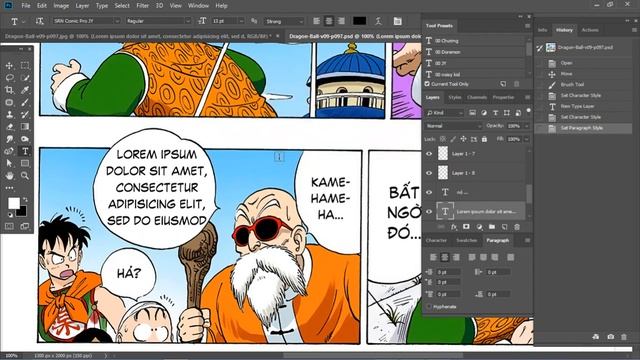Create new fill or adjustment layer
The image size is (640, 360).
coord(479,227)
